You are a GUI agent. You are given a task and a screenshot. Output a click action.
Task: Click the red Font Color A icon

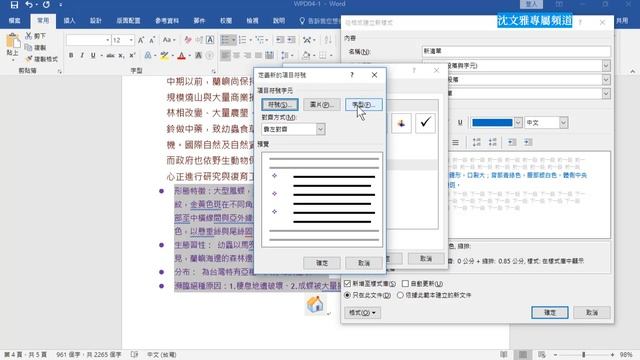click(182, 56)
